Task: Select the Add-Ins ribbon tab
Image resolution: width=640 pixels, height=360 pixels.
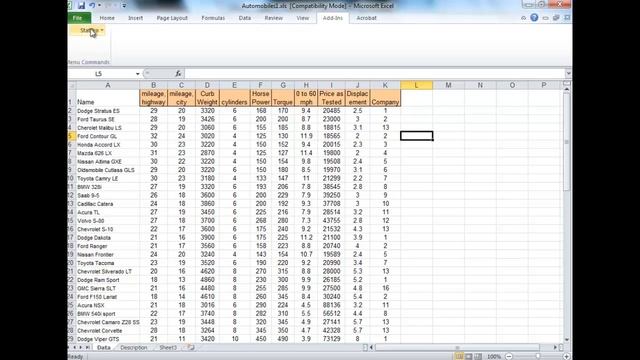Action: [333, 18]
